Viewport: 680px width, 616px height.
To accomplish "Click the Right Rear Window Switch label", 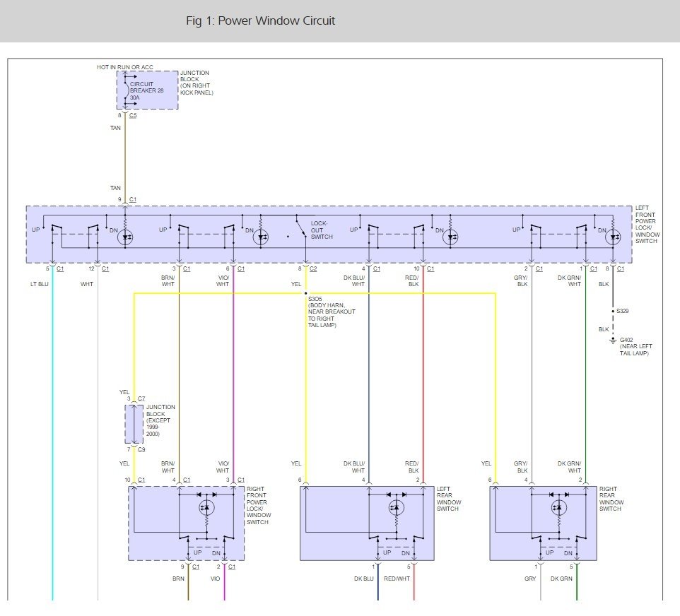I will [611, 499].
